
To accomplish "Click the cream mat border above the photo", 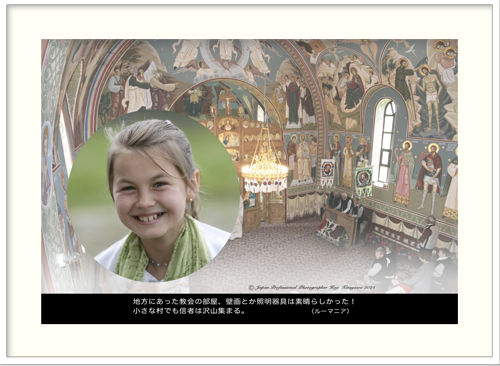I will pos(249,23).
